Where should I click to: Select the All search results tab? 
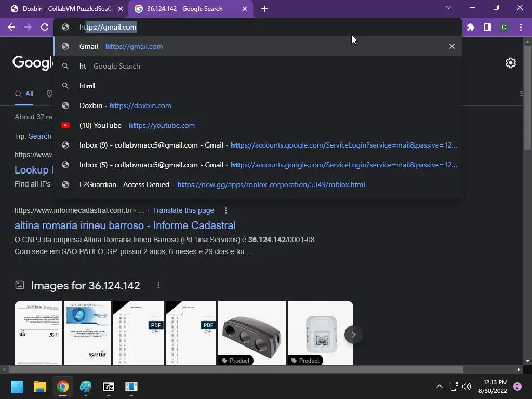coord(24,94)
